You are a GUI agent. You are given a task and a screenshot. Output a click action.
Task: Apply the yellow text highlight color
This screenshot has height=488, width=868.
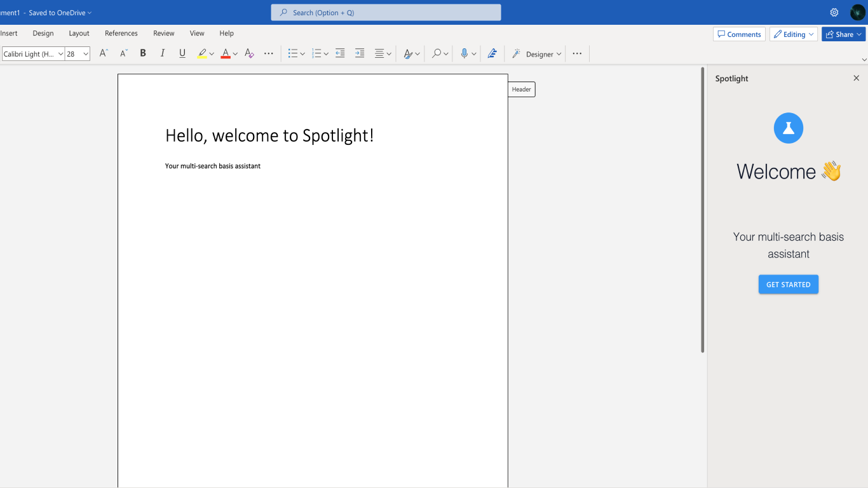(x=202, y=54)
